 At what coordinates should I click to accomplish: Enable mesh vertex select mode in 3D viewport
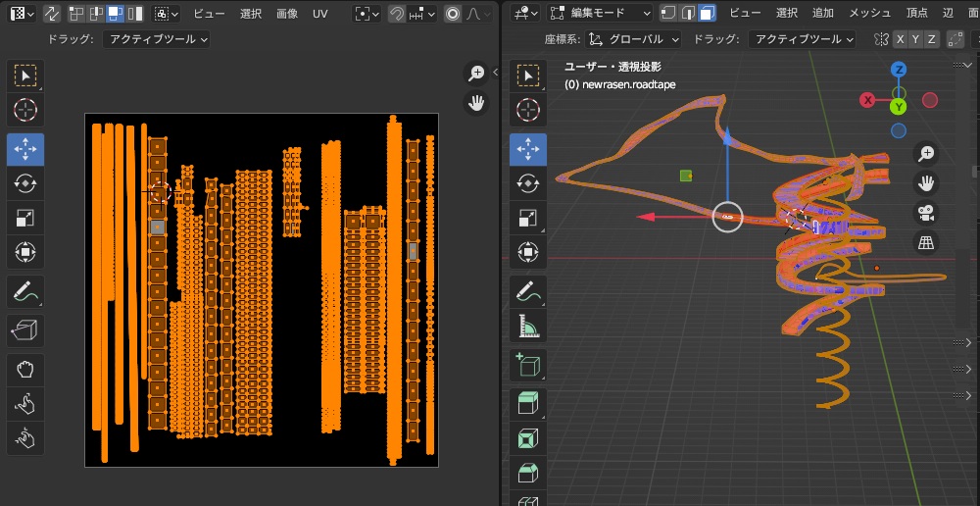point(668,13)
